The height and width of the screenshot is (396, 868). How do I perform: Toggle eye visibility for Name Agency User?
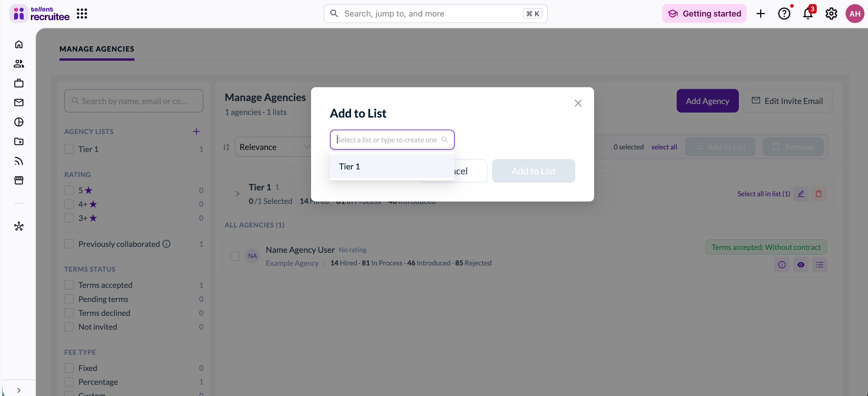[x=801, y=265]
